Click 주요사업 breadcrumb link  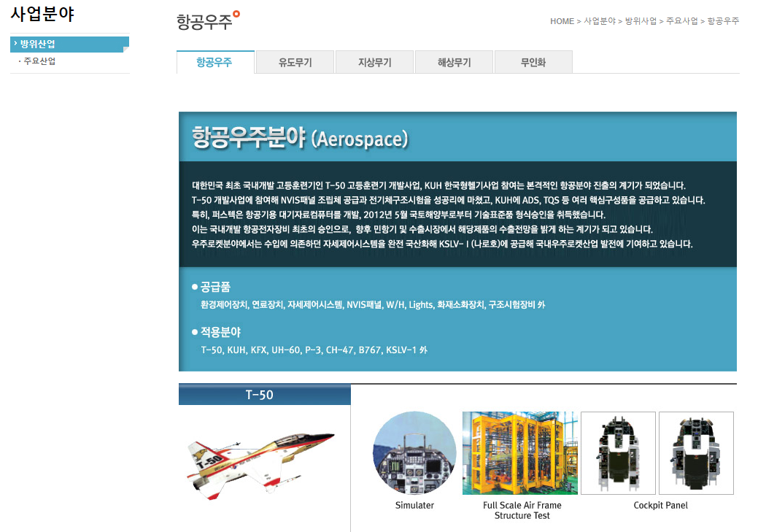pyautogui.click(x=681, y=21)
